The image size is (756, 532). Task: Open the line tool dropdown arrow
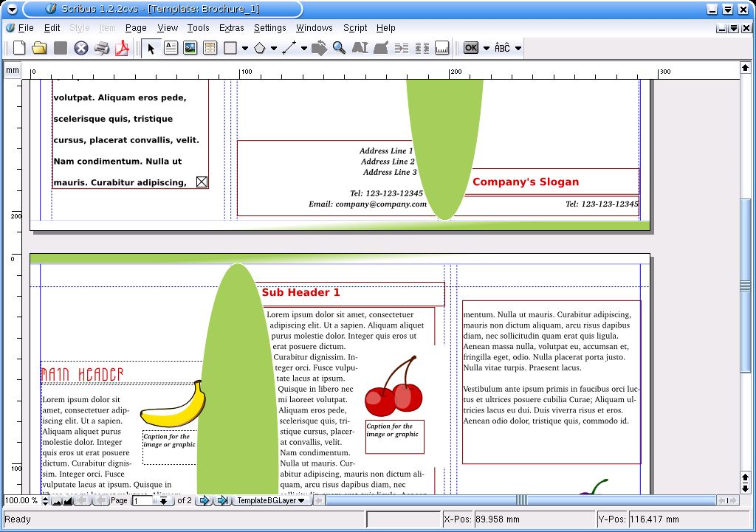303,48
